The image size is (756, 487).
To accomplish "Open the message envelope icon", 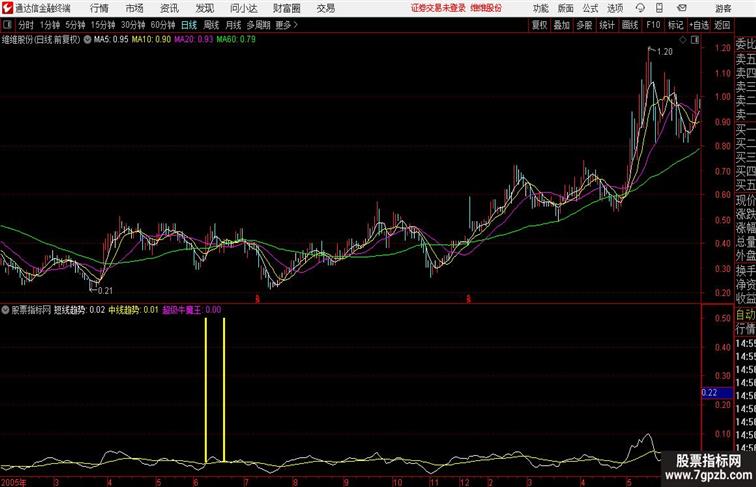I will point(682,8).
